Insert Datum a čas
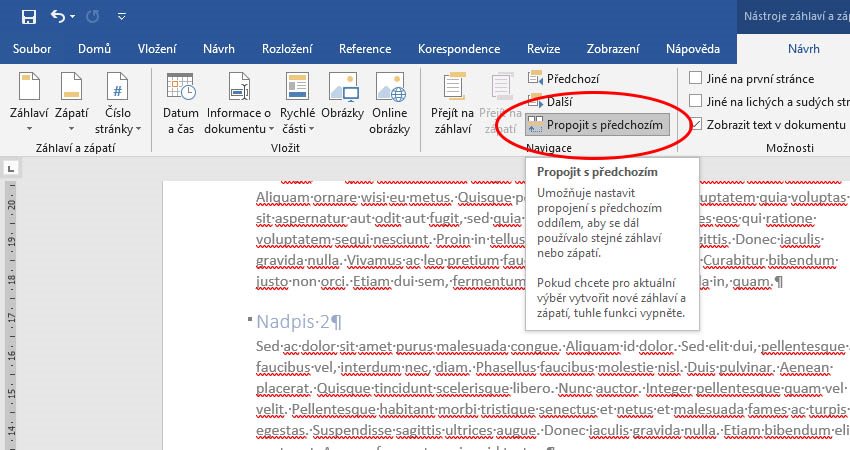Viewport: 850px width, 450px height. [181, 103]
